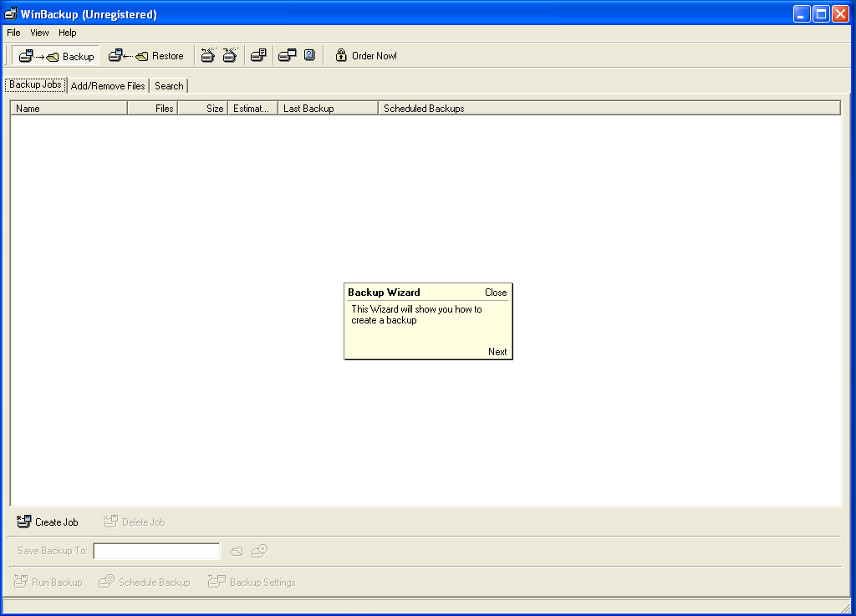Viewport: 856px width, 616px height.
Task: Click the toolbar drive icon with left-pointing arrow
Action: tap(208, 55)
